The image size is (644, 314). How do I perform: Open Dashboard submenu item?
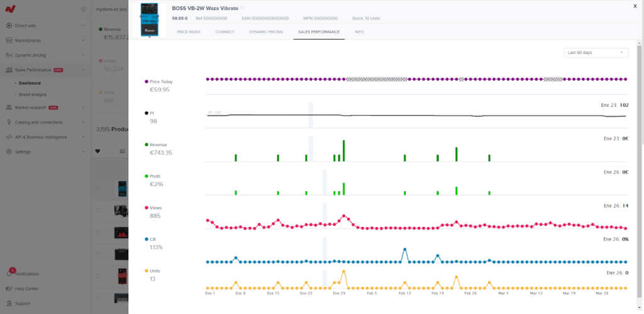[30, 83]
